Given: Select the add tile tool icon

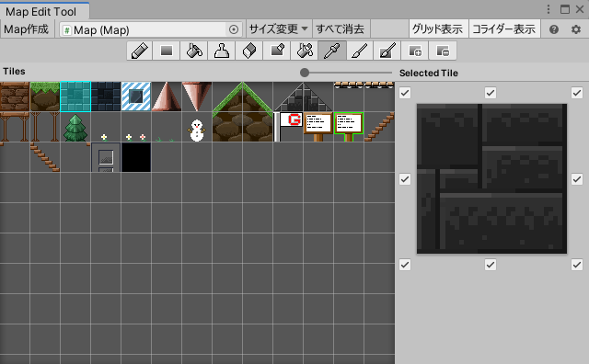Looking at the screenshot, I should [x=415, y=51].
